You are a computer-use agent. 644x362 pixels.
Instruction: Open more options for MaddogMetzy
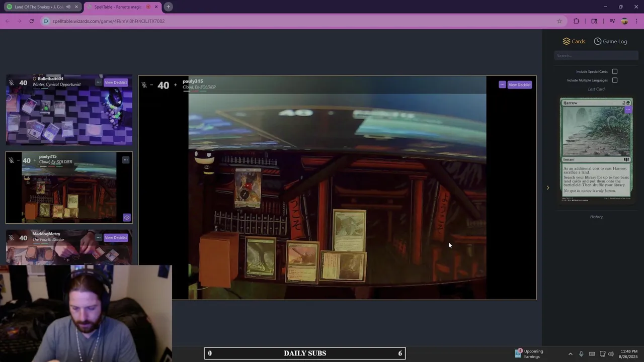[99, 237]
